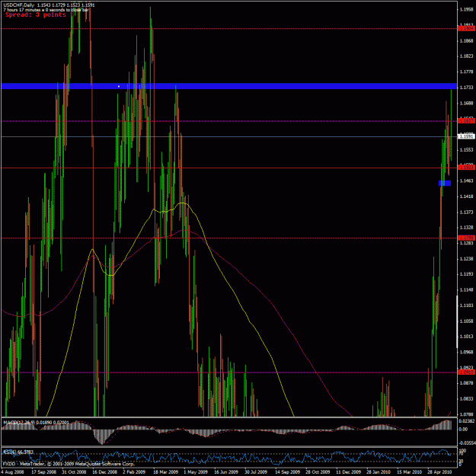Click the 2 Feb 2009 date label
This screenshot has height=476, width=476.
click(134, 472)
